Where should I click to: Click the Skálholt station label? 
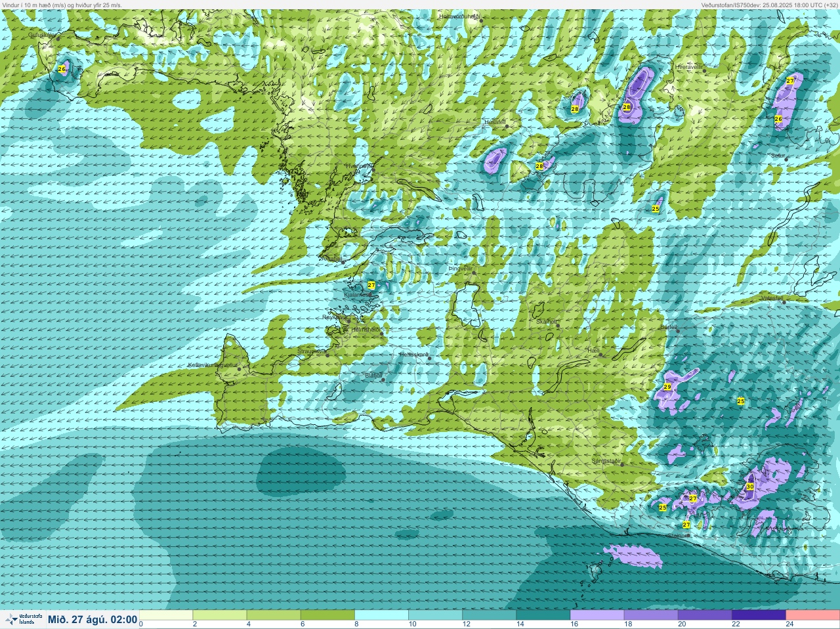click(547, 322)
